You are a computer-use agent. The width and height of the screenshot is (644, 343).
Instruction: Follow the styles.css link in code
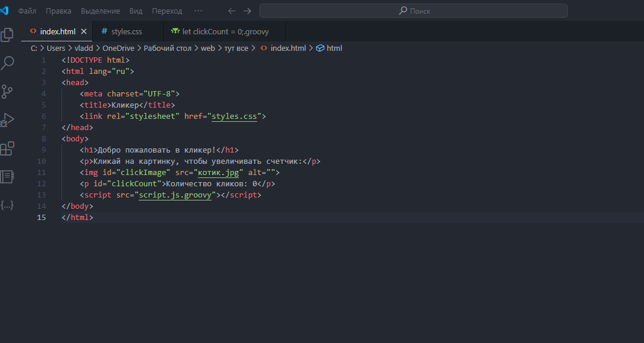coord(234,117)
